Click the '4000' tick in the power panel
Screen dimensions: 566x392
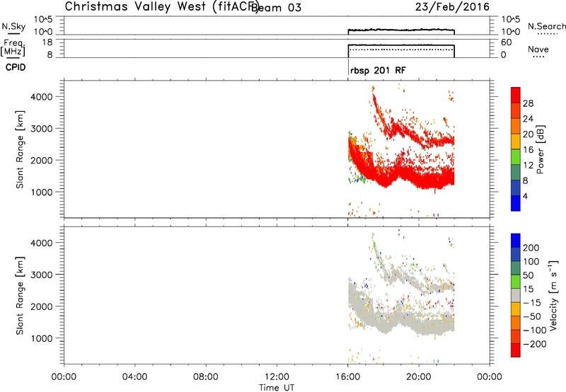pos(42,97)
